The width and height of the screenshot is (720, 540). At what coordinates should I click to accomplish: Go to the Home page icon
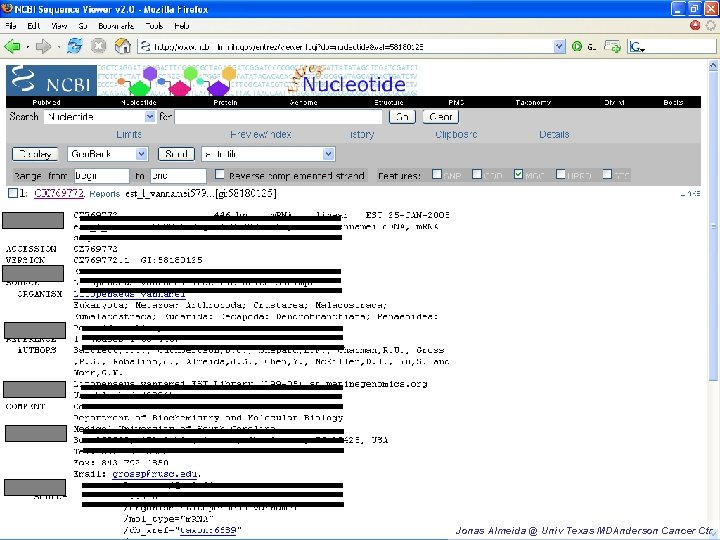123,46
